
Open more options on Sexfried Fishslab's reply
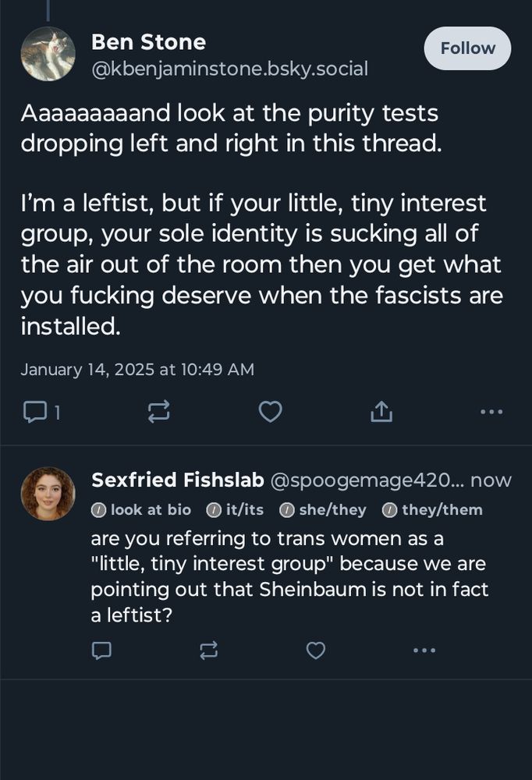click(424, 650)
